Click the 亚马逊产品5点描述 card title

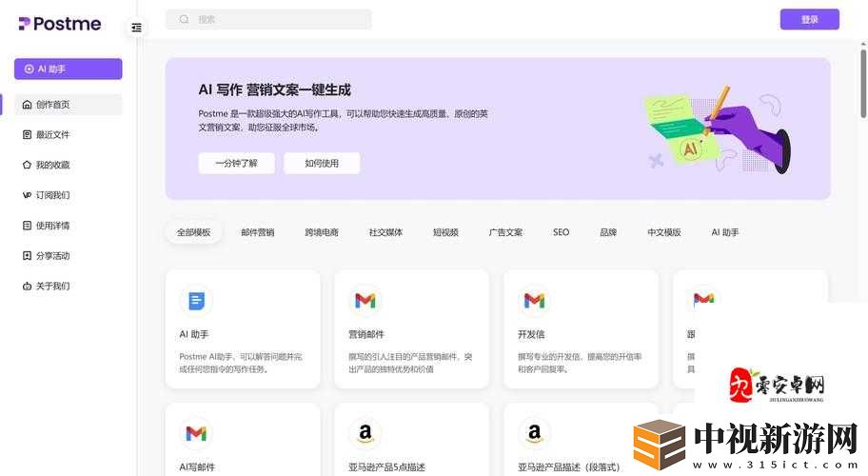pos(386,467)
